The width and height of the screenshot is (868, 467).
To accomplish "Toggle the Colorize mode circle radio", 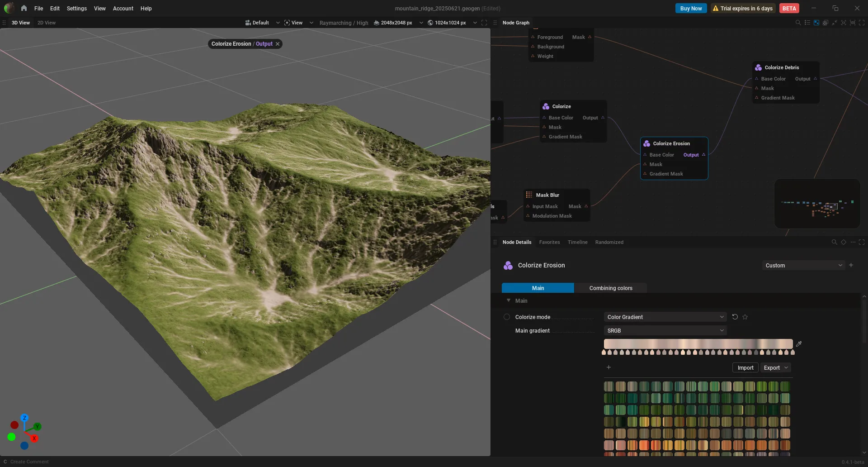I will tap(507, 317).
